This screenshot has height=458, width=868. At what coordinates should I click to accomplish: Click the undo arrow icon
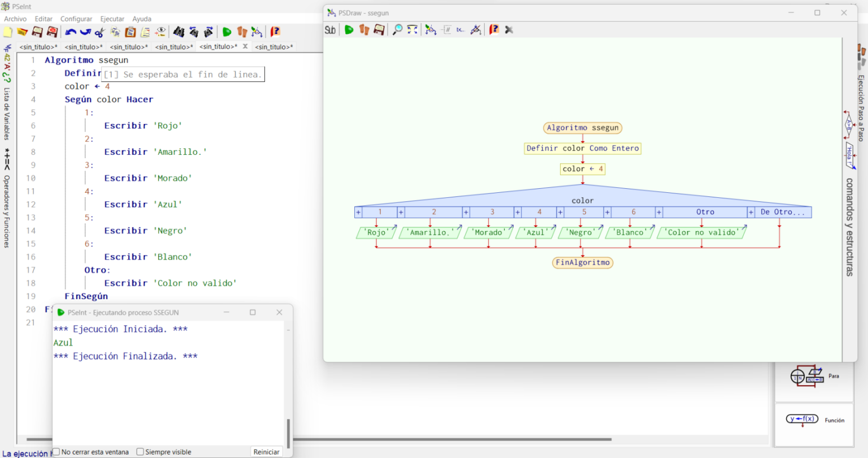[70, 32]
